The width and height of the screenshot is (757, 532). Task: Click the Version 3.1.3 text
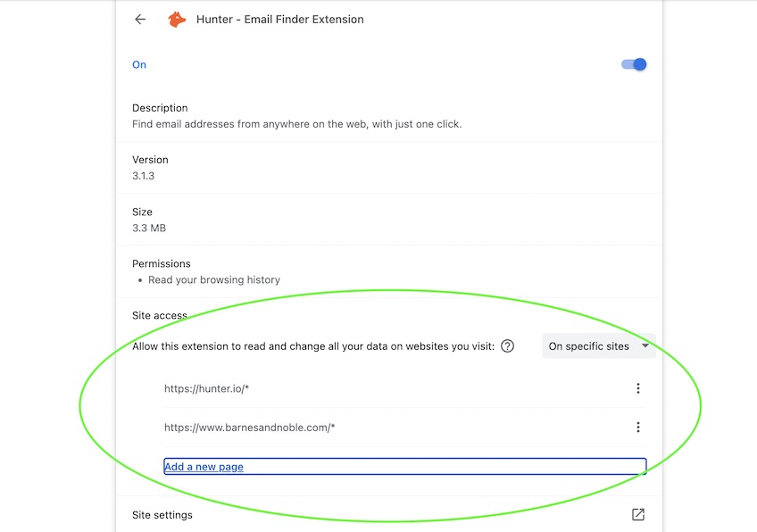(150, 168)
